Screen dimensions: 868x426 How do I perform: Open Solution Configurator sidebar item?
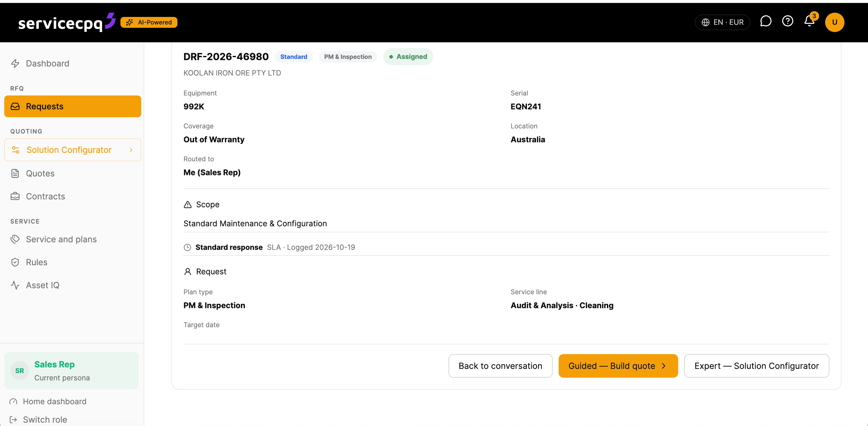(x=72, y=150)
